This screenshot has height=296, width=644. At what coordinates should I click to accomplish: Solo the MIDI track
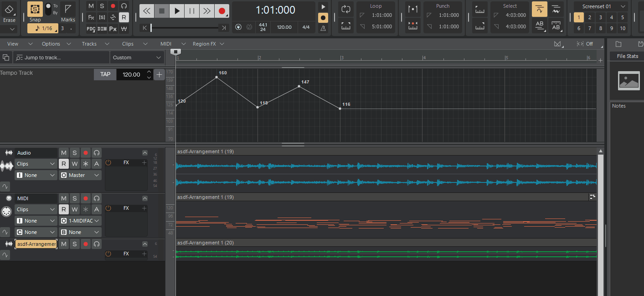[x=75, y=198]
